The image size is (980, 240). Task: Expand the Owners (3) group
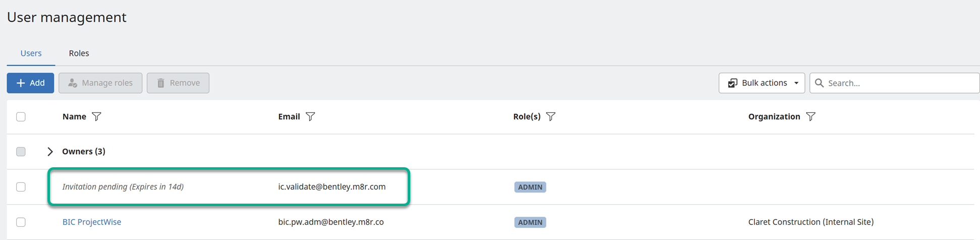[x=50, y=152]
